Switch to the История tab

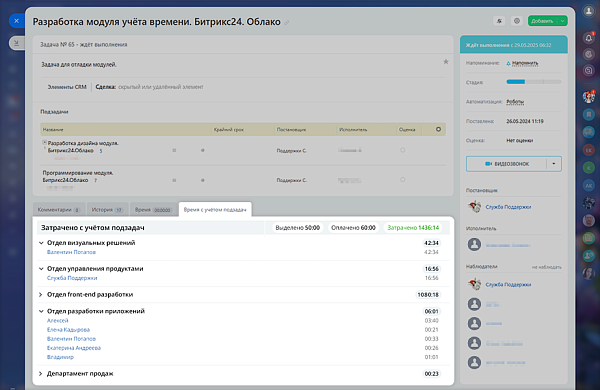[x=107, y=210]
